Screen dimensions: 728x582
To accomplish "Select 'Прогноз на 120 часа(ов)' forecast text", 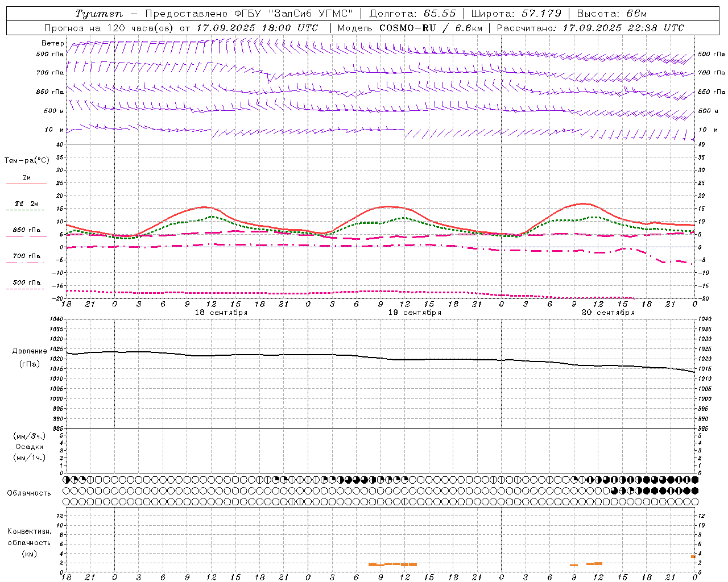I will (109, 28).
